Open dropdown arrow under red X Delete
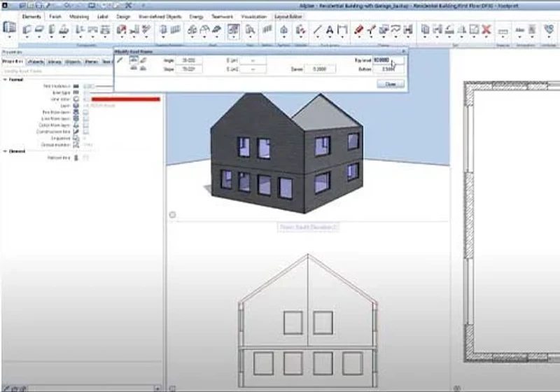Viewport: 560px width, 392px height. (x=486, y=37)
